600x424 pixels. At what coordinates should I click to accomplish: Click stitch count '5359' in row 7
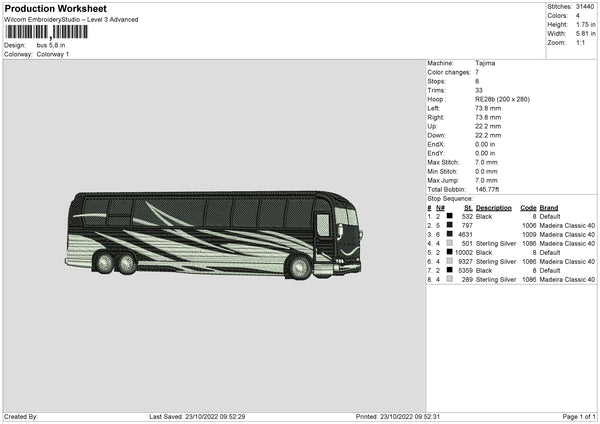[465, 271]
